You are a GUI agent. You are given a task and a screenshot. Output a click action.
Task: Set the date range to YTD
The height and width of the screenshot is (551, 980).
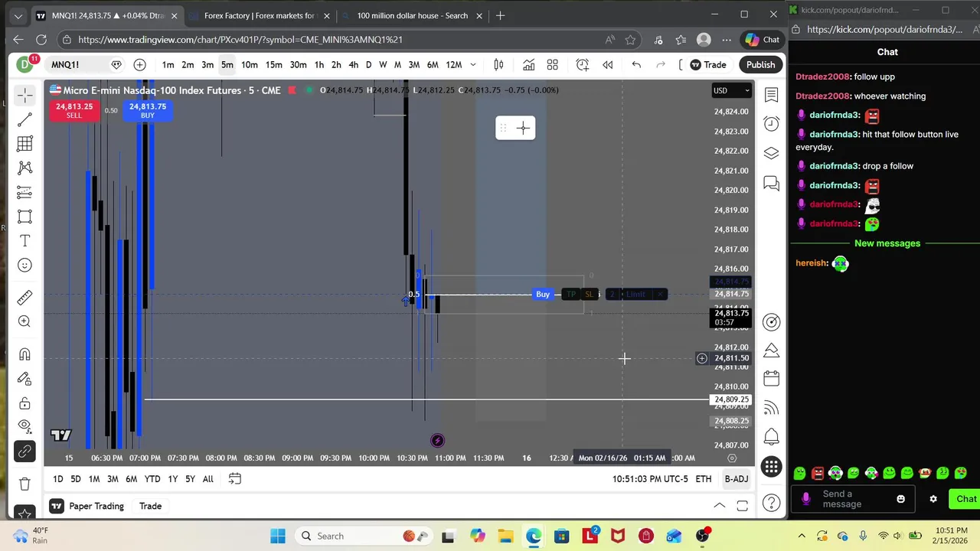tap(152, 479)
